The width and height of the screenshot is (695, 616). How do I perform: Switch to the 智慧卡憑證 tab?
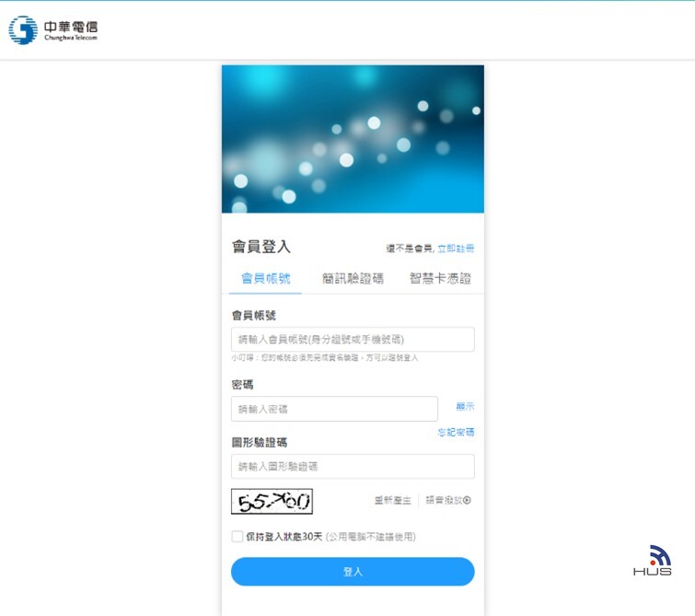click(x=440, y=278)
